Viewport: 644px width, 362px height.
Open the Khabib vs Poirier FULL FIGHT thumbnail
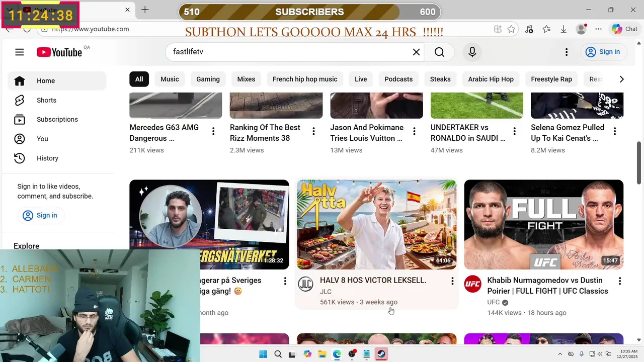point(544,225)
